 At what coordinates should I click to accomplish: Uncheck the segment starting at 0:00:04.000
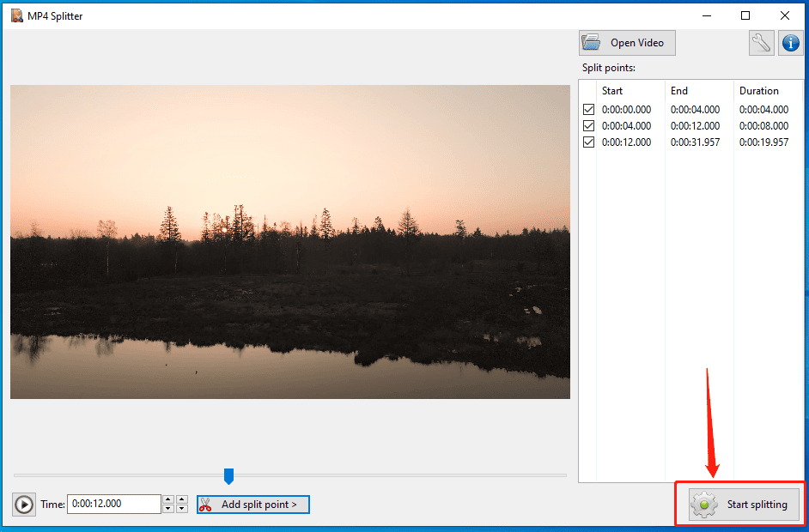tap(588, 126)
